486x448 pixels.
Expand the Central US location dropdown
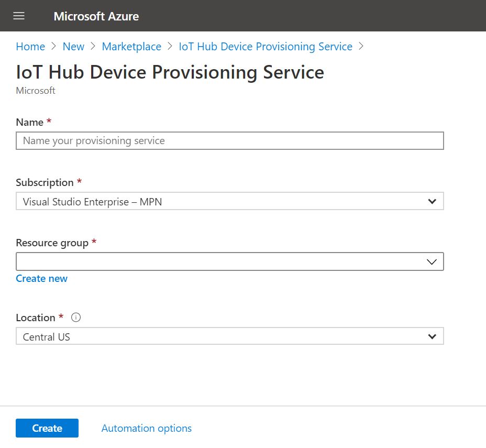220,336
